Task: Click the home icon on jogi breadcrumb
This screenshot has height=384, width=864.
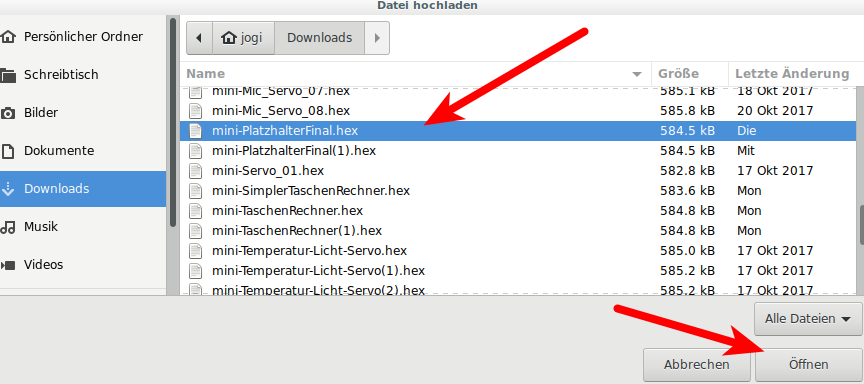Action: (228, 37)
